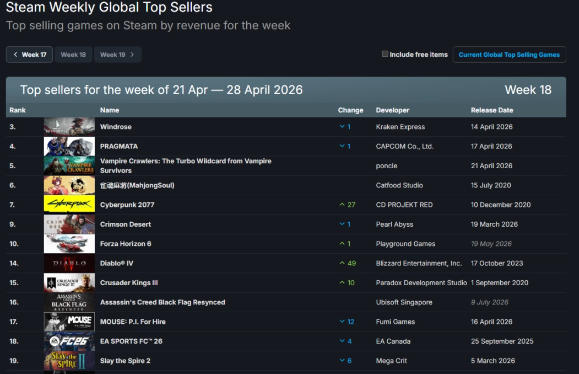Go to next Week 19 button
This screenshot has width=579, height=374.
pos(117,55)
